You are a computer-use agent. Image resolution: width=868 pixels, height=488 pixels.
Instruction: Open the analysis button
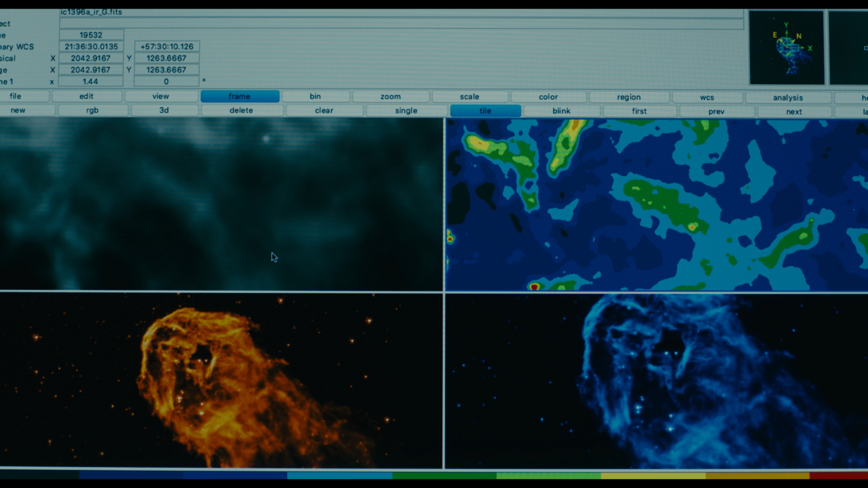coord(788,98)
